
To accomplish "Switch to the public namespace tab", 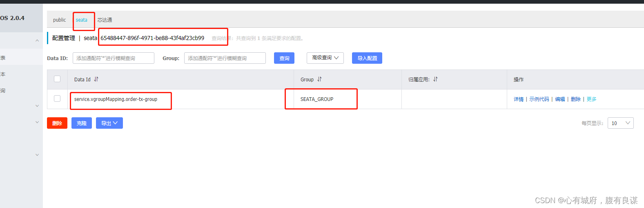I will pyautogui.click(x=59, y=20).
